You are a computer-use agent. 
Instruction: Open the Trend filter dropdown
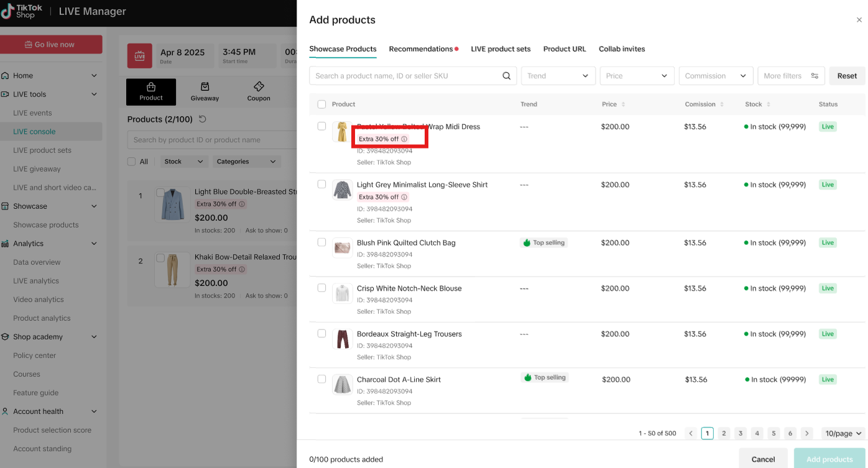point(558,76)
